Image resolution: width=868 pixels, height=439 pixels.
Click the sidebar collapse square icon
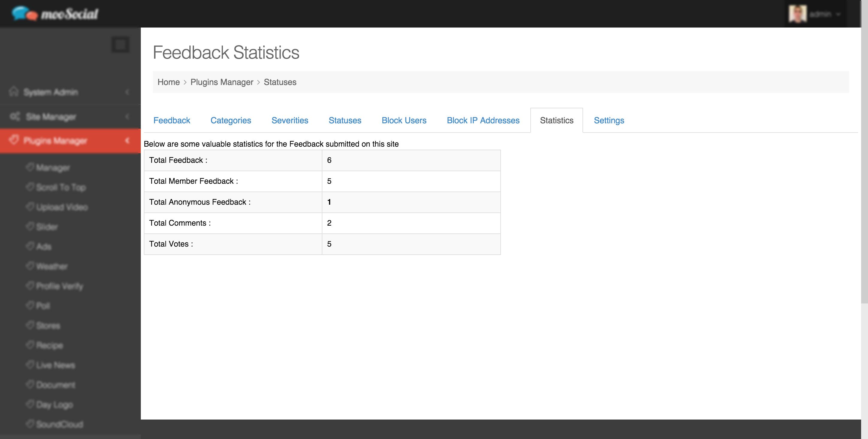(120, 44)
